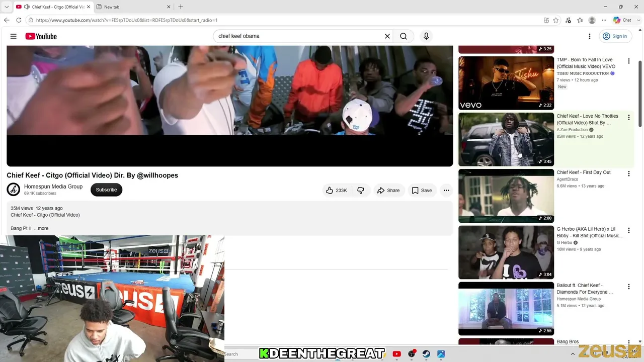Close the Chief Keef - Citgo tab
This screenshot has width=644, height=362.
click(89, 7)
